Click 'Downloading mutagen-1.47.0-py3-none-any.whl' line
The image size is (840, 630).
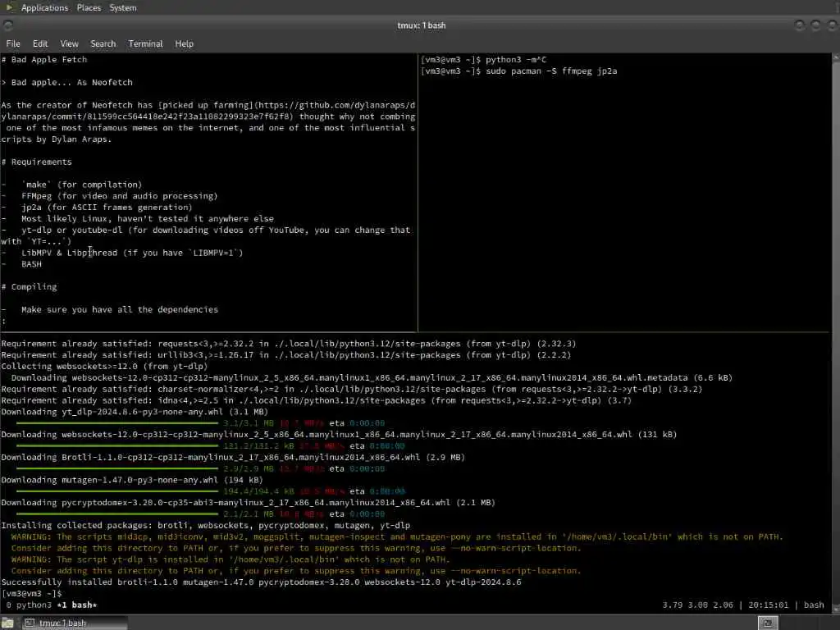coord(132,480)
